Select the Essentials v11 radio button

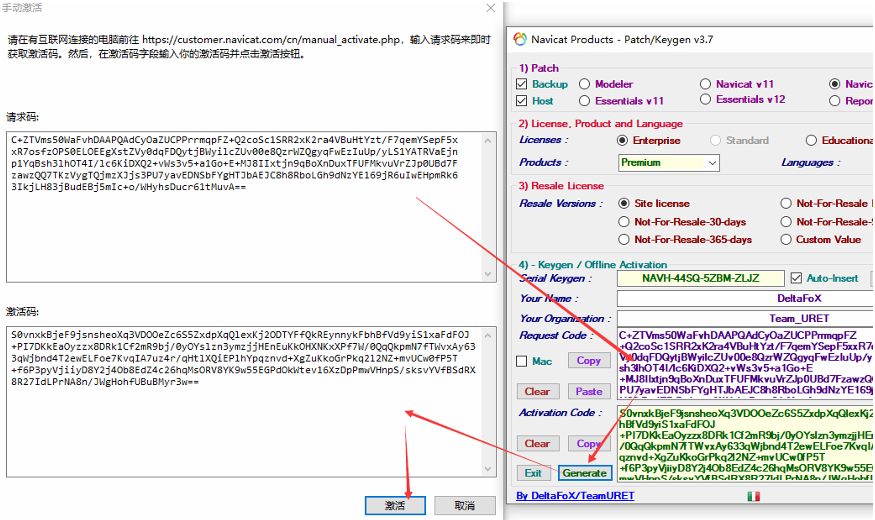(x=584, y=100)
